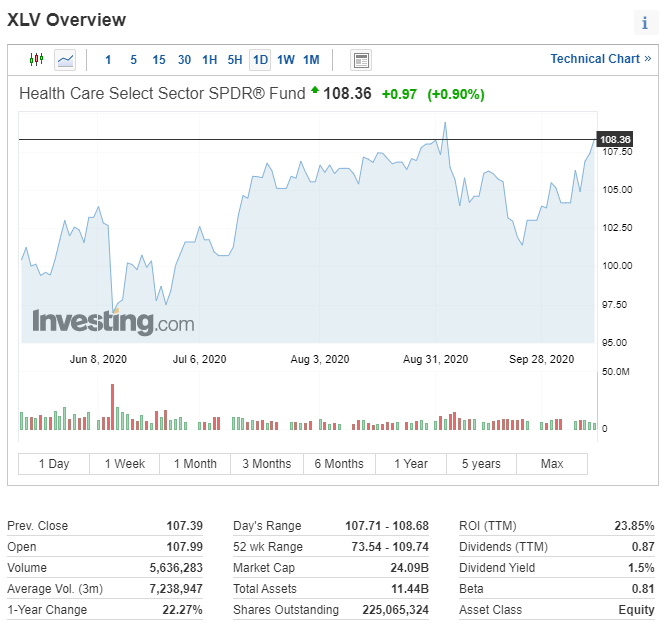Click the Sep 28, 2020 date label
664x633 pixels.
[541, 359]
